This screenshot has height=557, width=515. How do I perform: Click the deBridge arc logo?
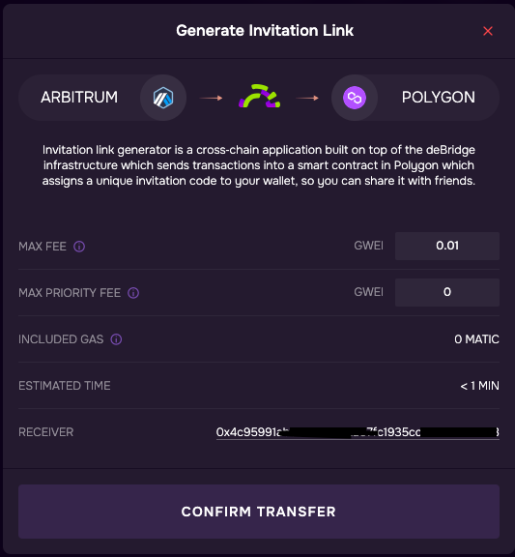259,96
